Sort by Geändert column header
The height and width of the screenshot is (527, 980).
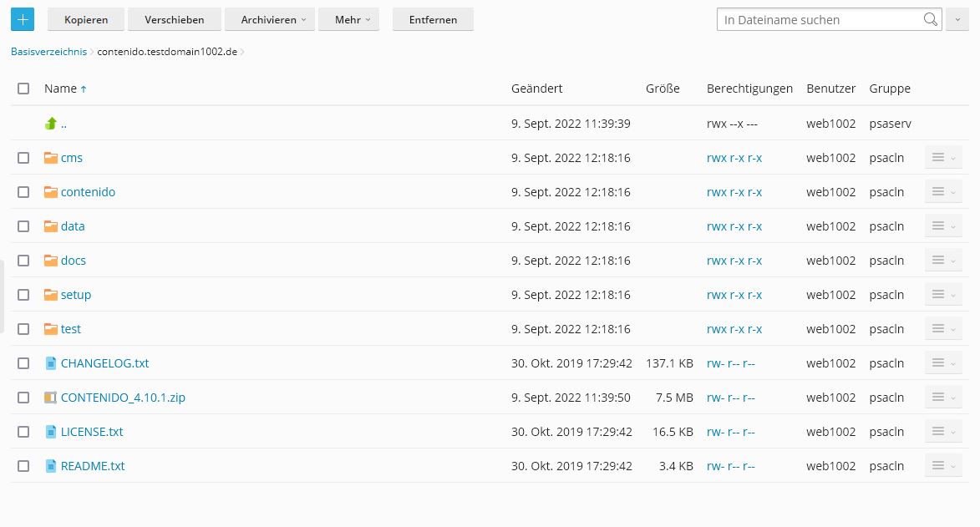click(537, 89)
